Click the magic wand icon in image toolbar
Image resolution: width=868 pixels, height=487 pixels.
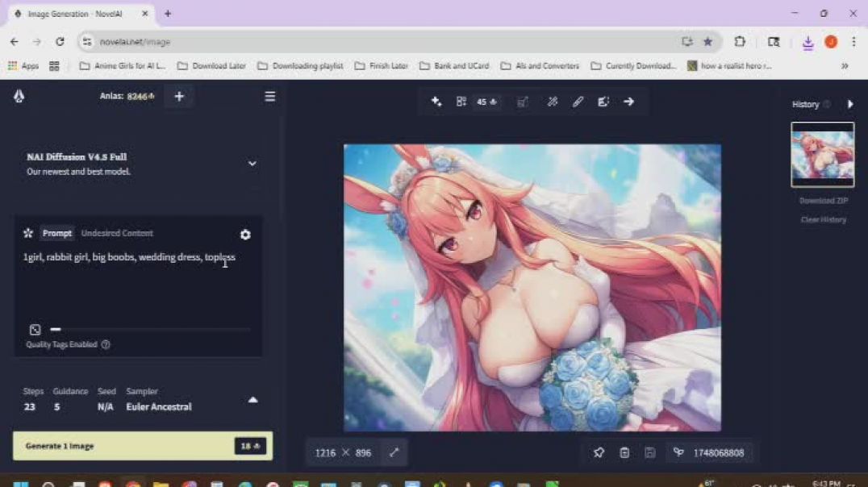point(553,102)
